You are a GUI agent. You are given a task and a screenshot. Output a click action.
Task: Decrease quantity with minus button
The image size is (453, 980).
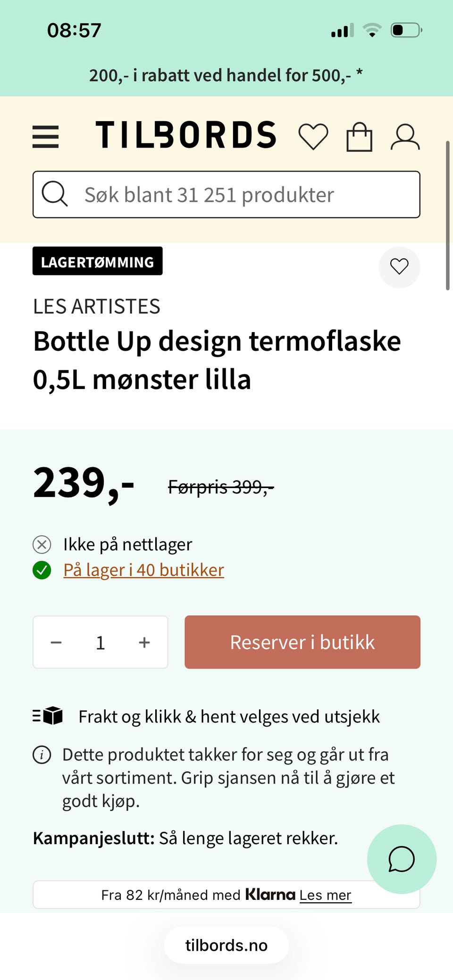pyautogui.click(x=56, y=642)
